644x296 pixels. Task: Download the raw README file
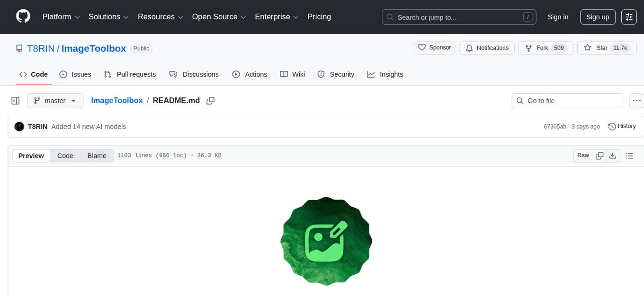[x=613, y=155]
